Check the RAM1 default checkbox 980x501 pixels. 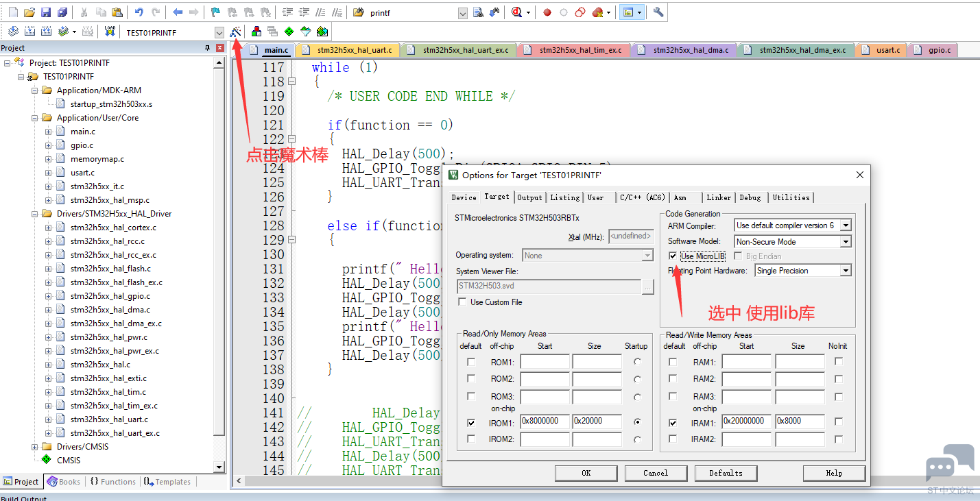673,362
